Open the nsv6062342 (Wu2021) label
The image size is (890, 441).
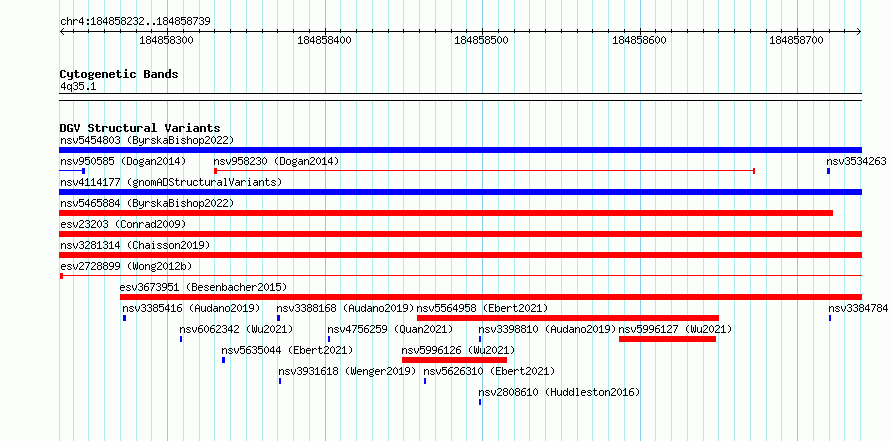click(236, 329)
